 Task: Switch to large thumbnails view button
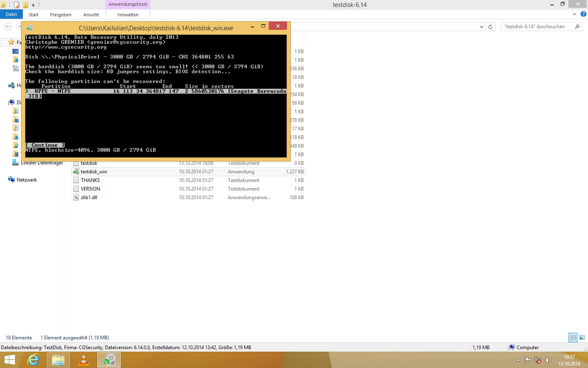pos(582,337)
